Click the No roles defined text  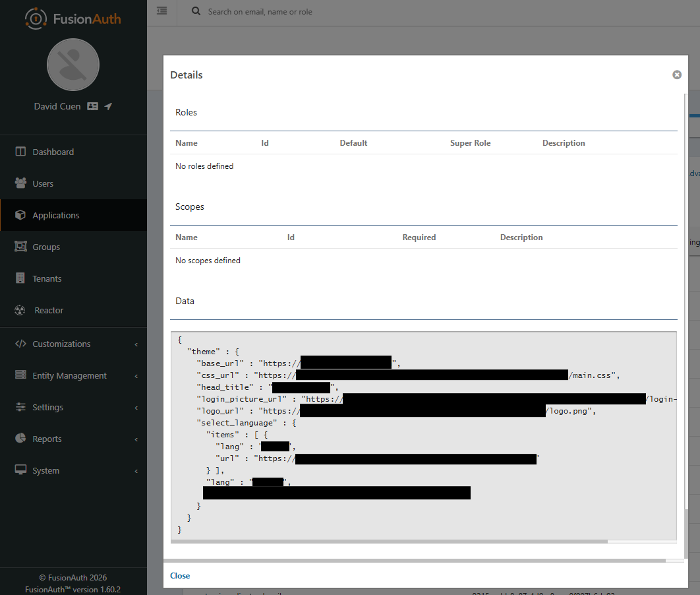click(x=204, y=166)
